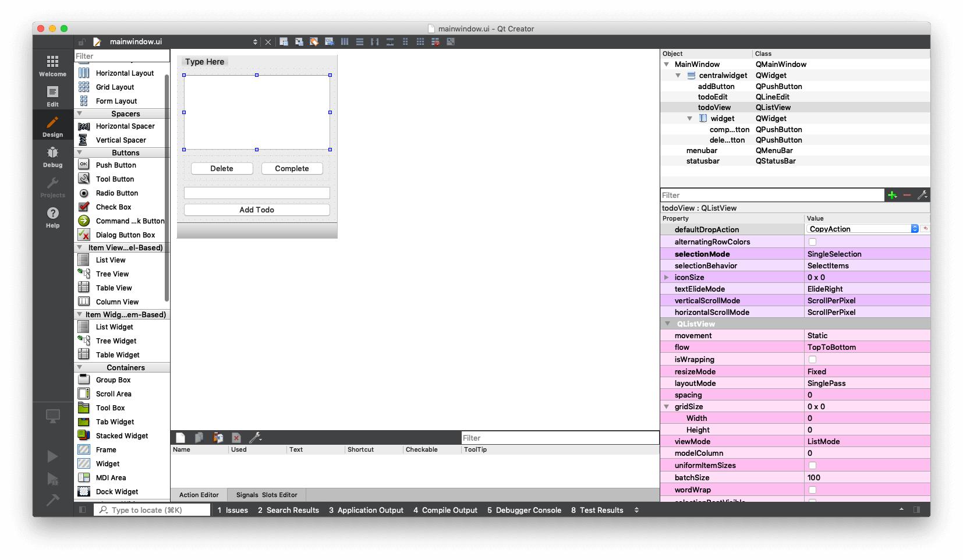963x560 pixels.
Task: Close mainwindow.ui document with X icon
Action: pyautogui.click(x=268, y=42)
